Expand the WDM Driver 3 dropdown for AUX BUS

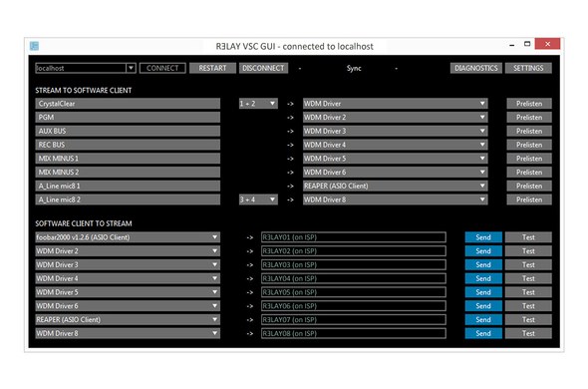(396, 131)
